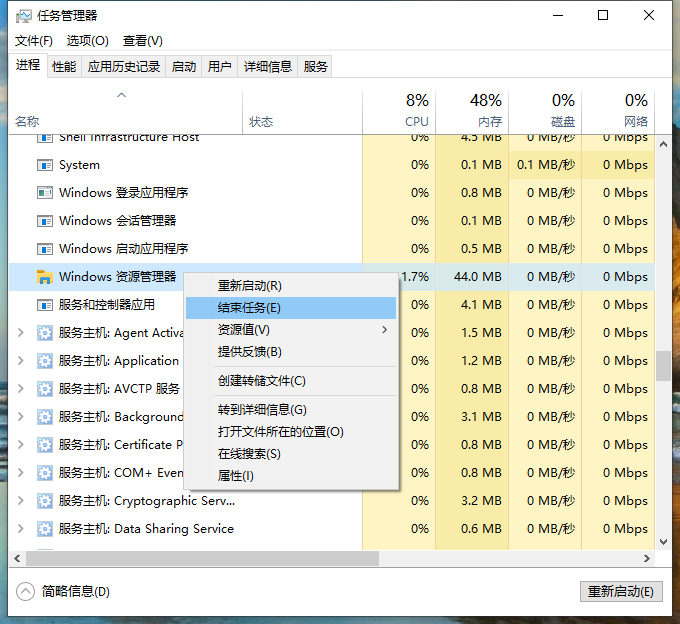The image size is (680, 624).
Task: Click the 服务主机: Data Sharing Service gear icon
Action: (x=44, y=529)
